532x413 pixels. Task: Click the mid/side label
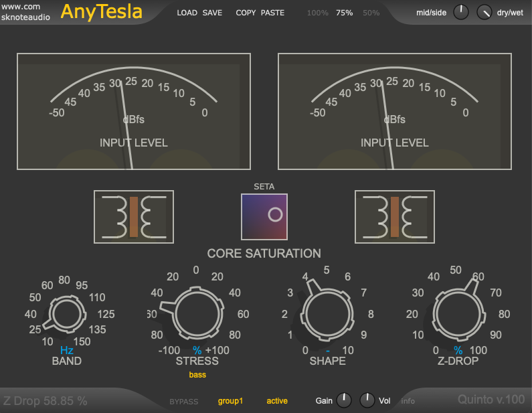(431, 13)
